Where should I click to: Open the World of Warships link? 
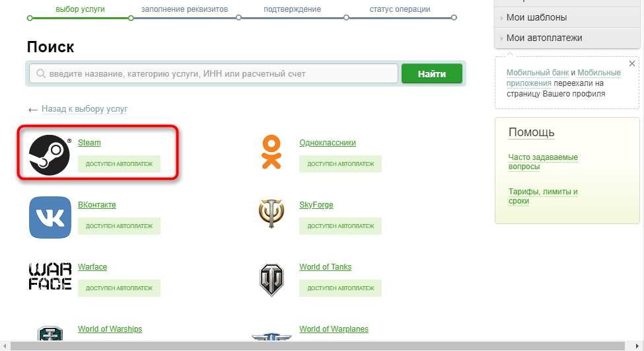110,329
